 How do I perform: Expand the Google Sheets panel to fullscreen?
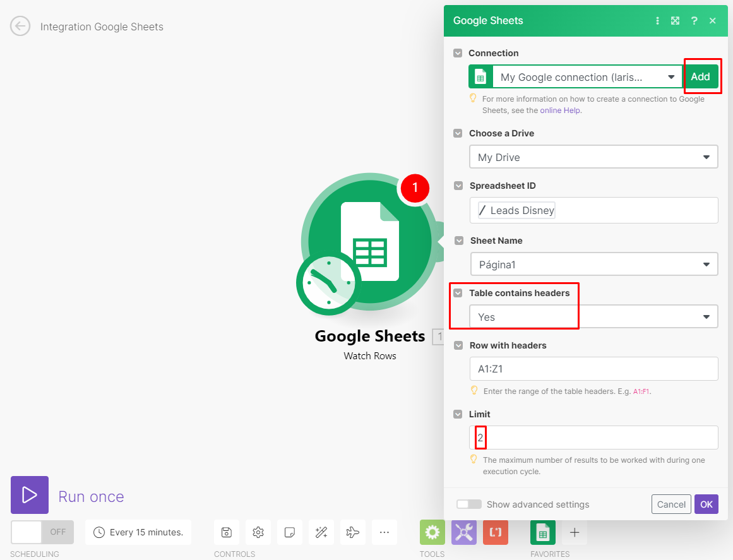(675, 21)
